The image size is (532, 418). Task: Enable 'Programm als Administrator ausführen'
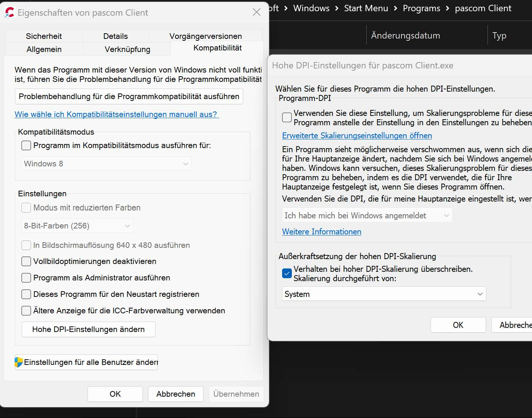coord(26,278)
